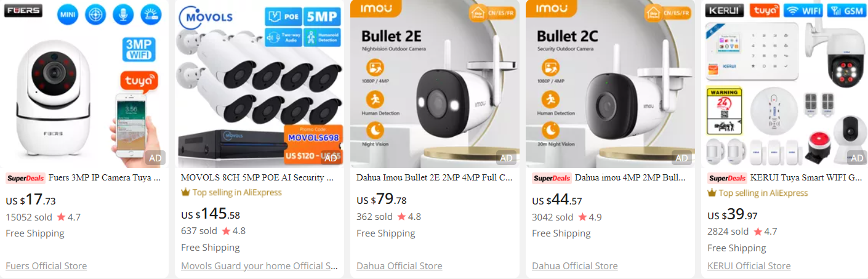The width and height of the screenshot is (868, 279).
Task: Click the crown icon under KERUI listing
Action: (712, 193)
